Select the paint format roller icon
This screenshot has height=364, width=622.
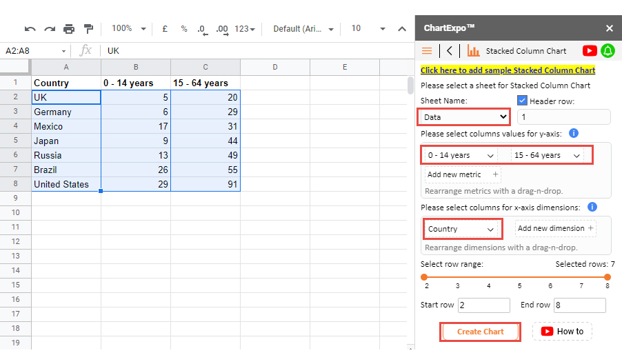[x=88, y=29]
